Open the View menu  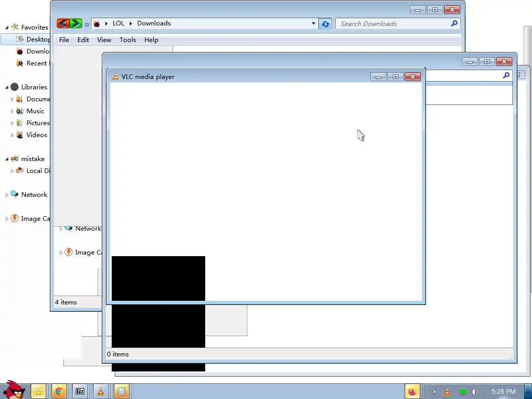[104, 39]
